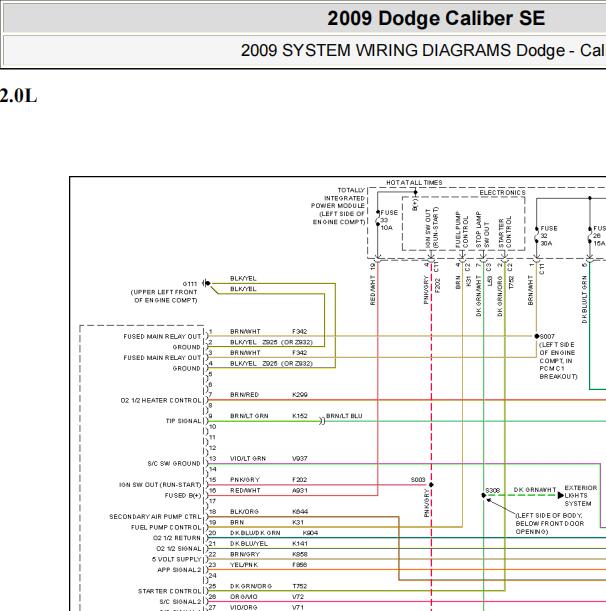Click the 'EXTERIOR LIGHTS SYSTEM' reference
The width and height of the screenshot is (606, 611).
click(x=581, y=496)
